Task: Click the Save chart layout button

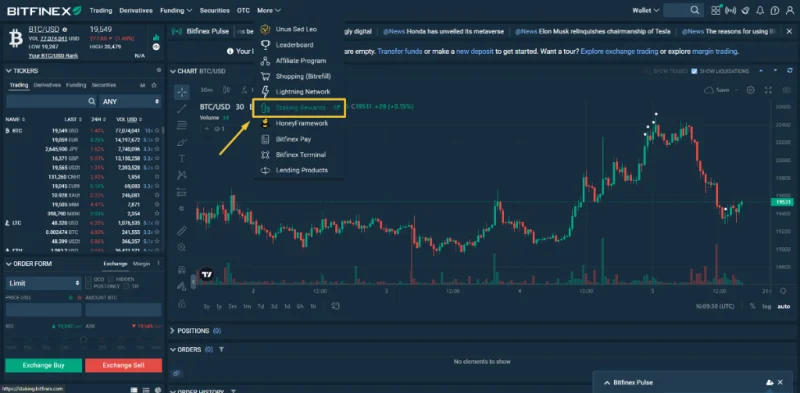Action: 717,90
